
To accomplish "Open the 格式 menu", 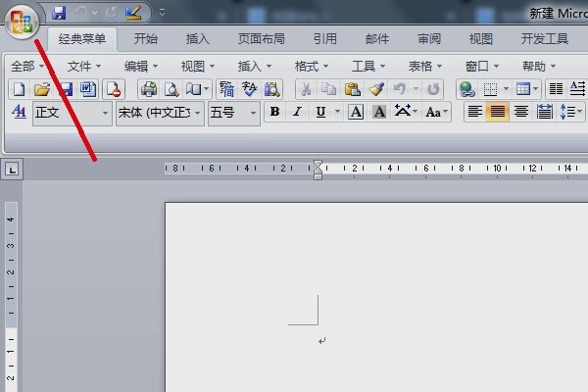I will click(312, 67).
